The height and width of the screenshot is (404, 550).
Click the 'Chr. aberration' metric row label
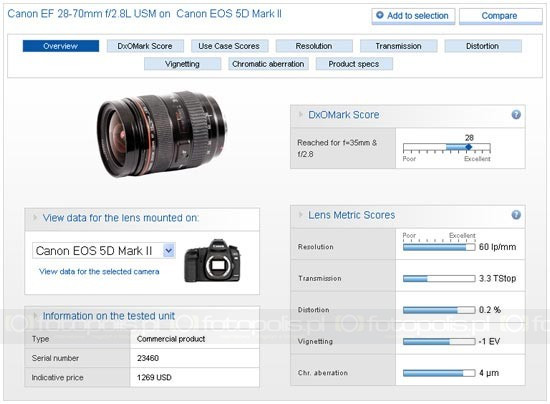point(323,373)
